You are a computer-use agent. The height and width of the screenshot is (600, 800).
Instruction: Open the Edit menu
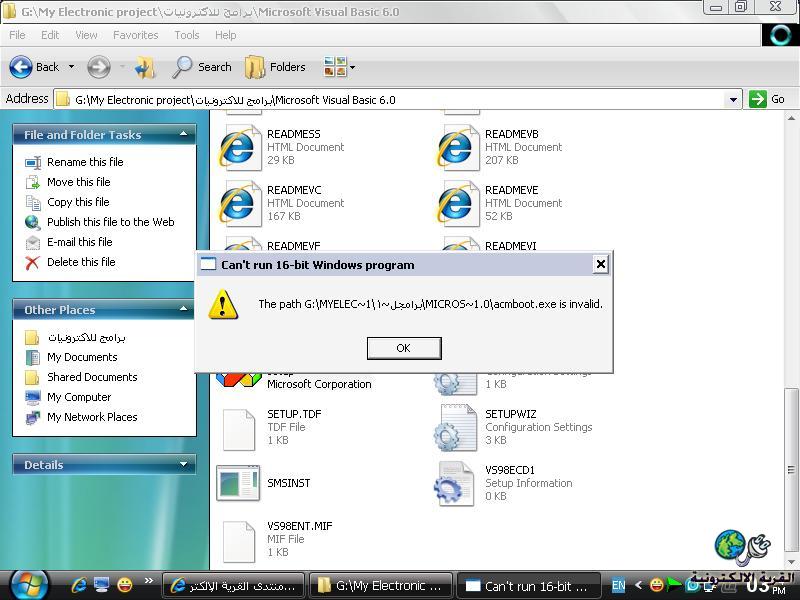[50, 35]
